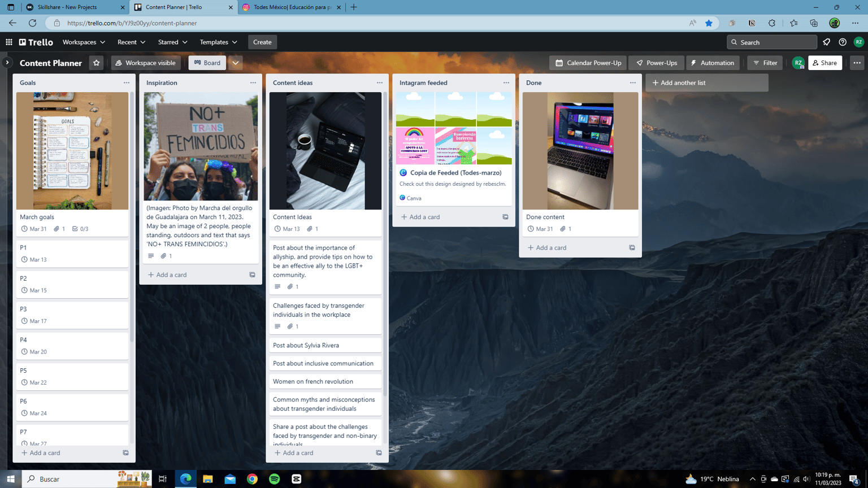The width and height of the screenshot is (868, 488).
Task: Open the Trello apps grid switcher
Action: (9, 42)
